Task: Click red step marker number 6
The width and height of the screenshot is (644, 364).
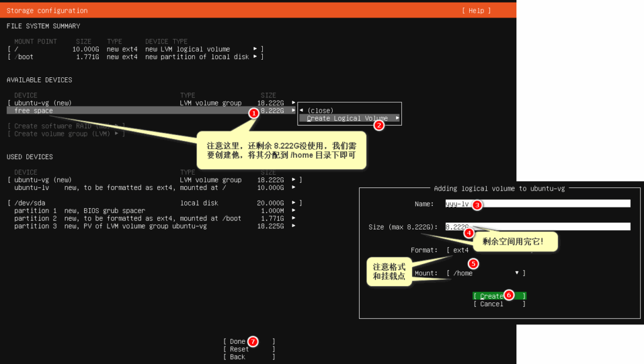Action: tap(509, 295)
